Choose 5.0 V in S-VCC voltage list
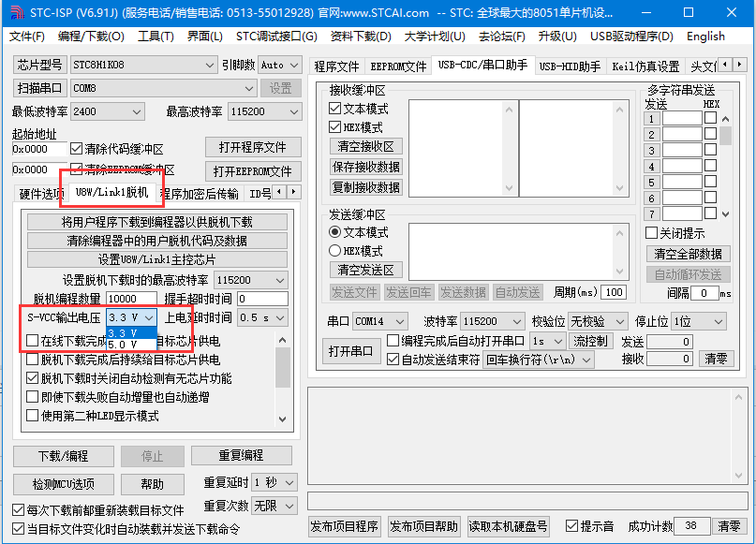This screenshot has width=756, height=544. coord(131,345)
